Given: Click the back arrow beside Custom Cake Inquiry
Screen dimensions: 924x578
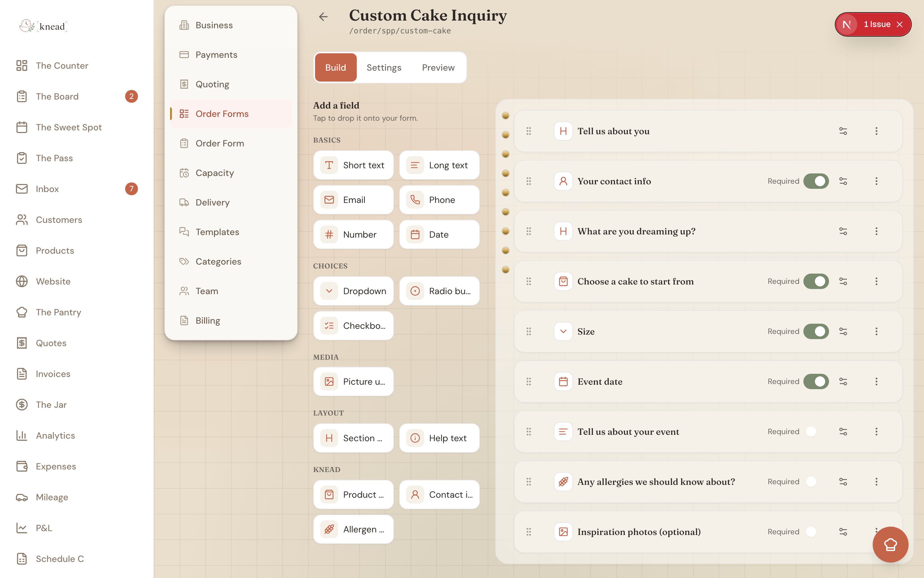Looking at the screenshot, I should (323, 16).
